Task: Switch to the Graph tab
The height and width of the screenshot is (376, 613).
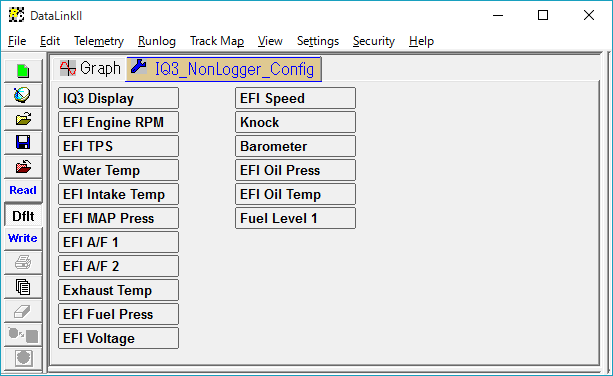Action: [x=90, y=69]
